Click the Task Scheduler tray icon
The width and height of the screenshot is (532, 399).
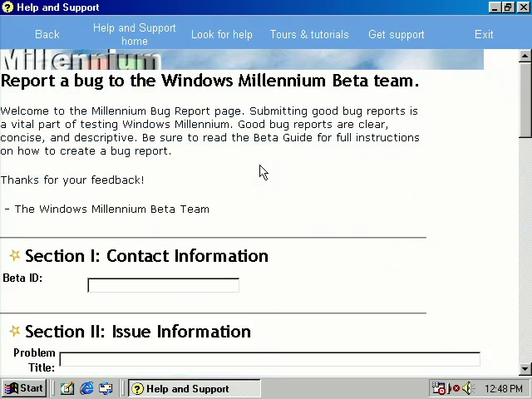[x=438, y=388]
